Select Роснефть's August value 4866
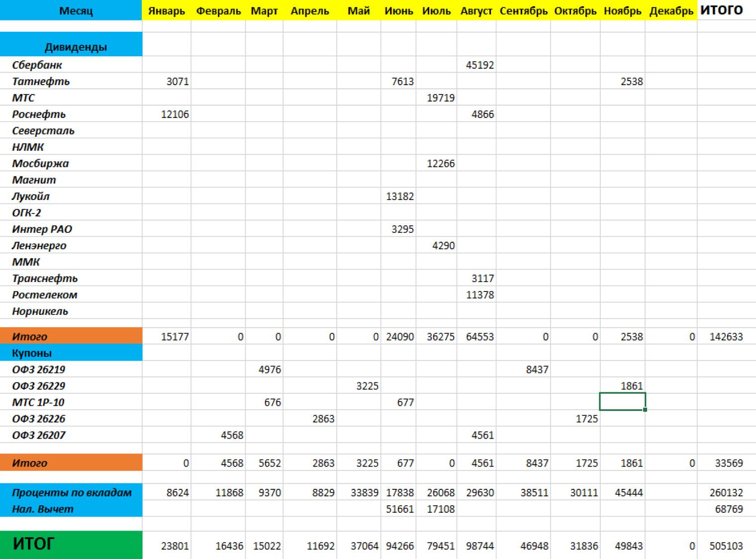The height and width of the screenshot is (559, 756). tap(482, 114)
